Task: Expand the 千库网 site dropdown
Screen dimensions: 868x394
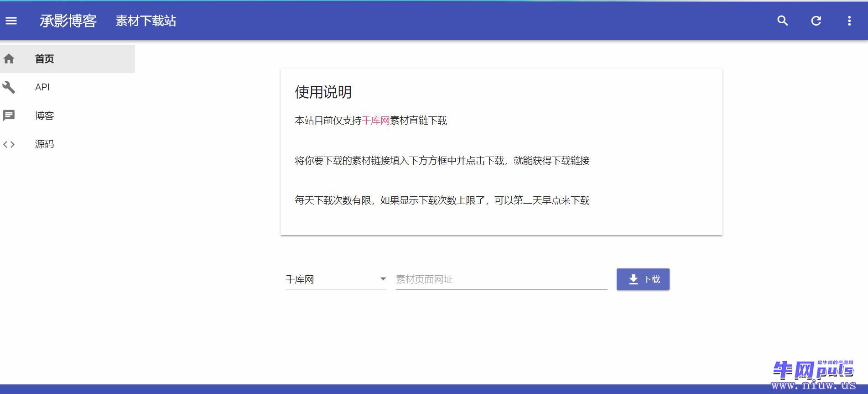Action: pyautogui.click(x=336, y=279)
